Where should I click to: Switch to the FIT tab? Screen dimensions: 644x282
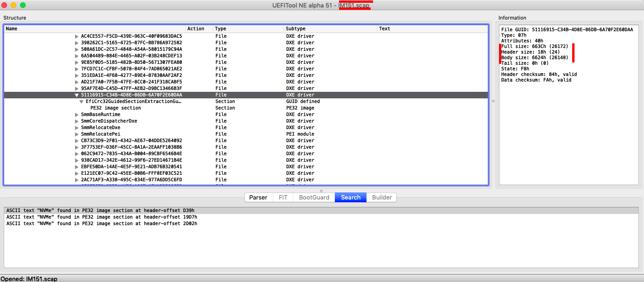283,198
